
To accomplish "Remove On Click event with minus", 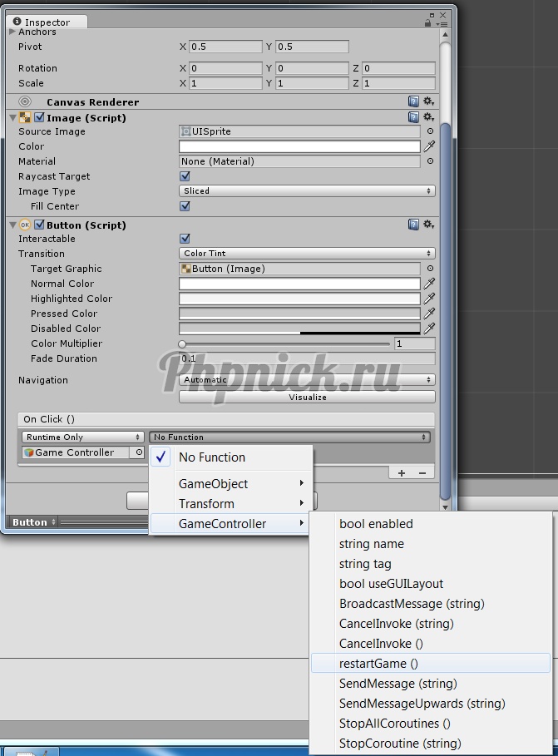I will coord(422,473).
